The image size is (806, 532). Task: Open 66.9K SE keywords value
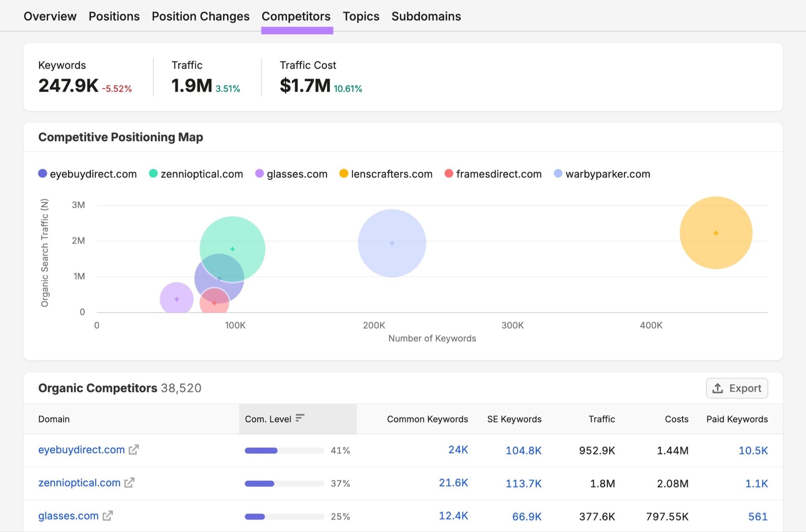click(527, 517)
